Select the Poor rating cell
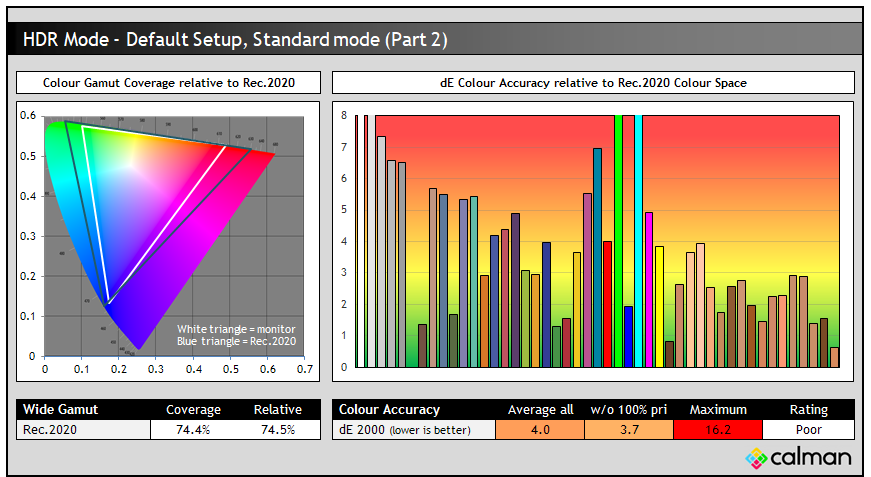 click(x=808, y=429)
